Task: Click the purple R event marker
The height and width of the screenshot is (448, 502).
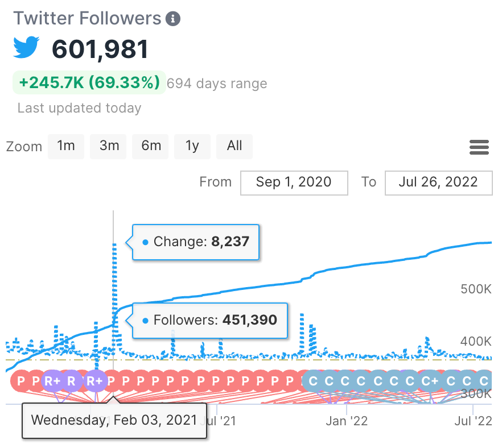Action: click(x=72, y=381)
